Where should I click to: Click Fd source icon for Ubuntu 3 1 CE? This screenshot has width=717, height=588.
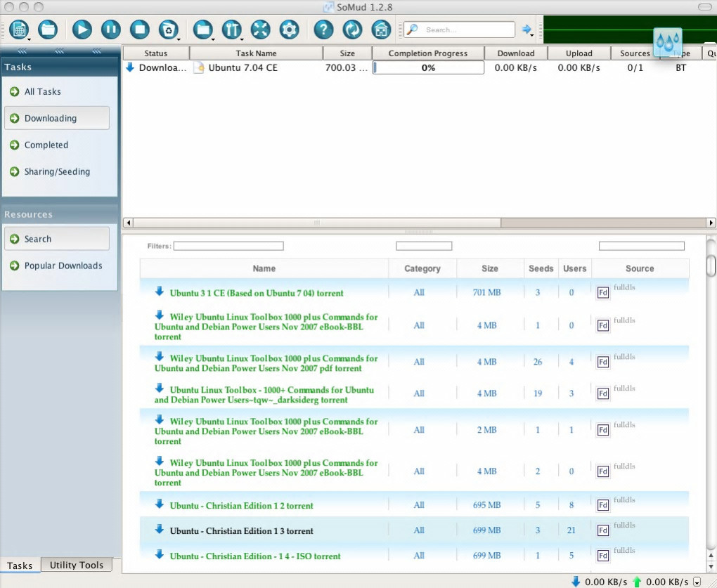point(603,292)
